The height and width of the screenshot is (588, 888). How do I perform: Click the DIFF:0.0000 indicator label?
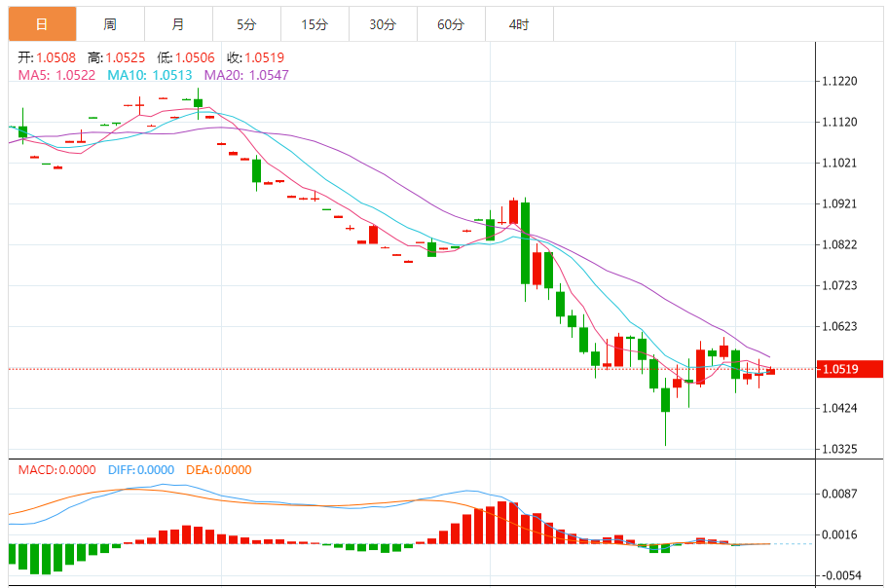coord(141,470)
